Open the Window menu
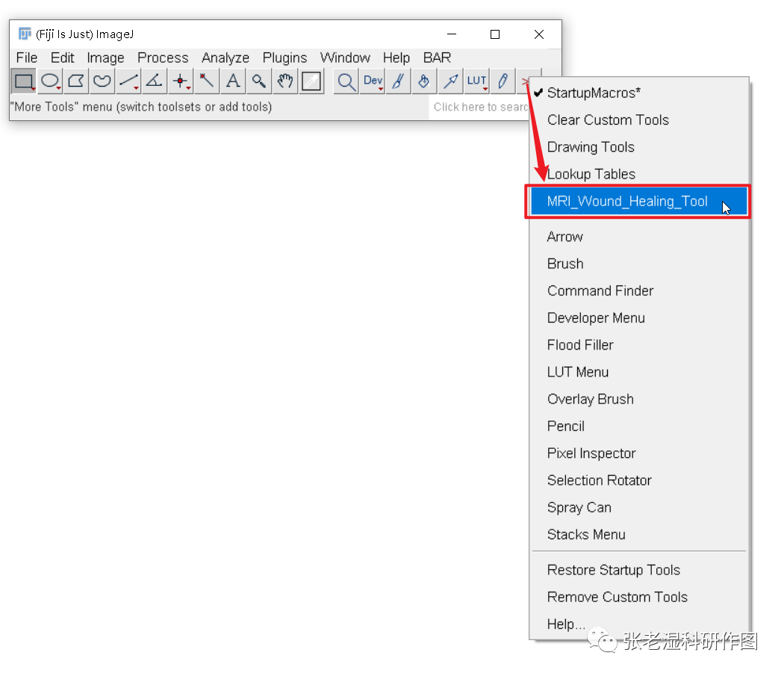Viewport: 784px width, 676px height. coord(345,58)
